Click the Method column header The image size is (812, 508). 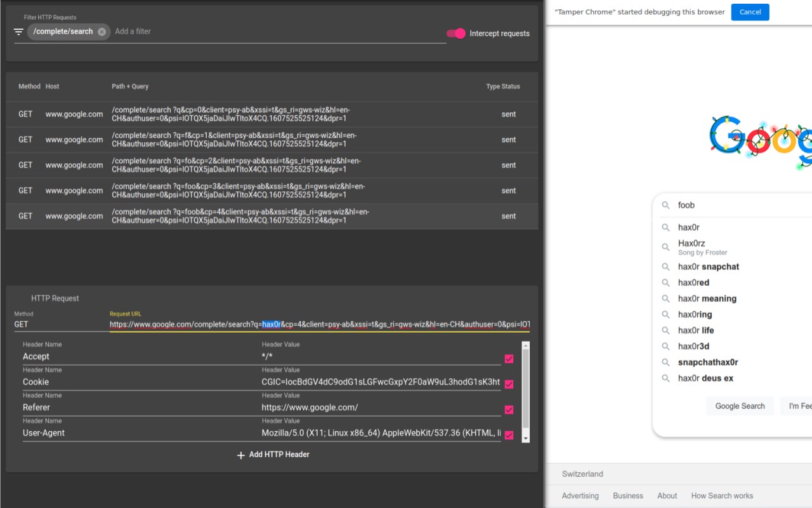pyautogui.click(x=29, y=86)
